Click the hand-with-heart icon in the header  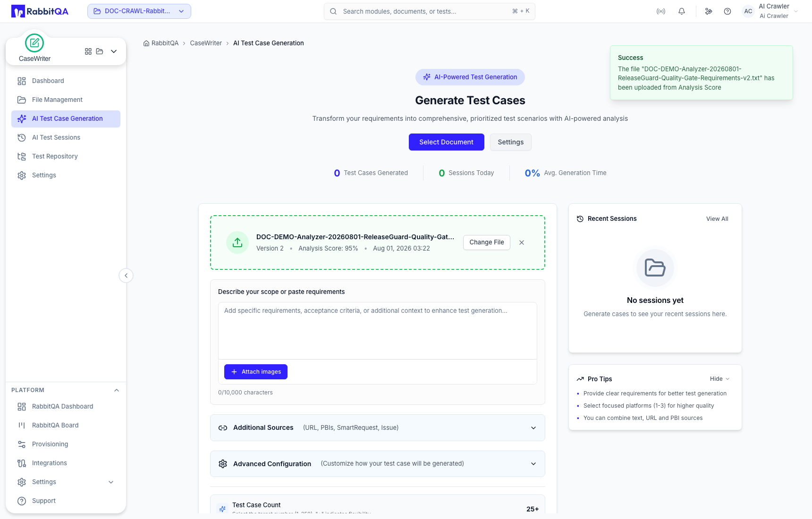pyautogui.click(x=709, y=11)
